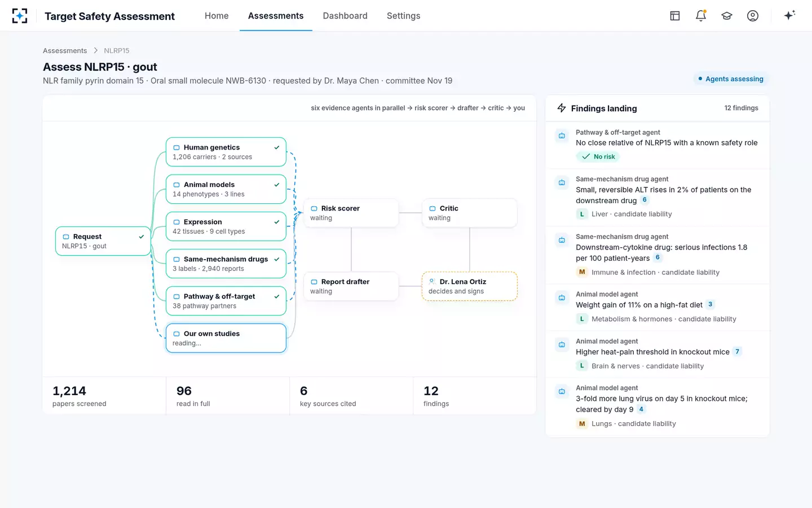Open the Report drafter node
Screen dimensions: 812x508
tap(351, 286)
